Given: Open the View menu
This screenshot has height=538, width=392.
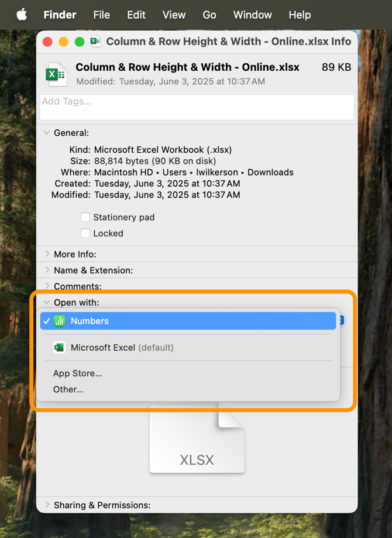Looking at the screenshot, I should [x=174, y=15].
